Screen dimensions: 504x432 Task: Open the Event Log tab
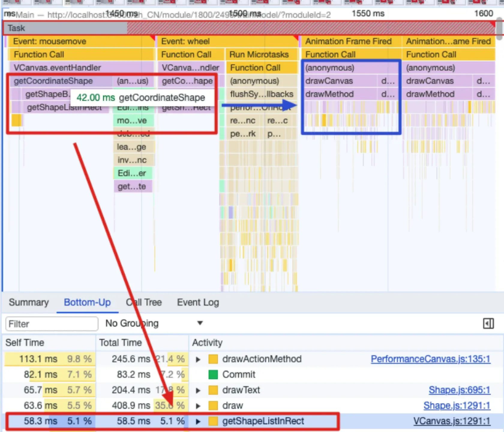coord(198,302)
